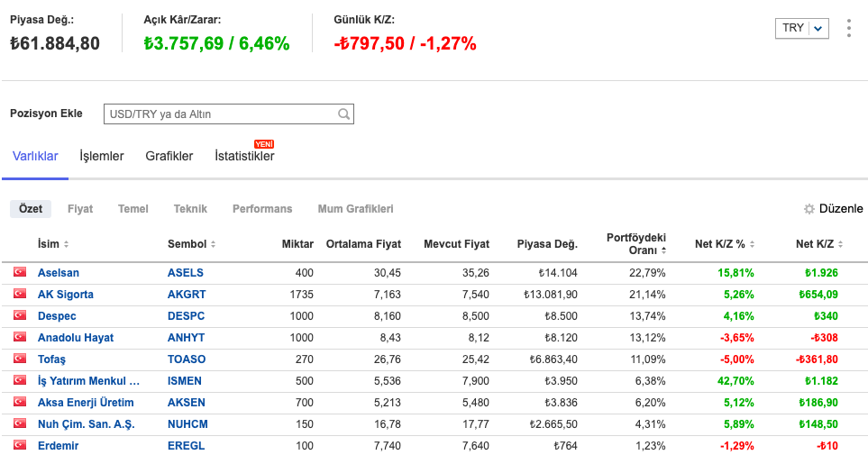Open the TRY currency dropdown
Screen dimensions: 868x464
coord(801,28)
